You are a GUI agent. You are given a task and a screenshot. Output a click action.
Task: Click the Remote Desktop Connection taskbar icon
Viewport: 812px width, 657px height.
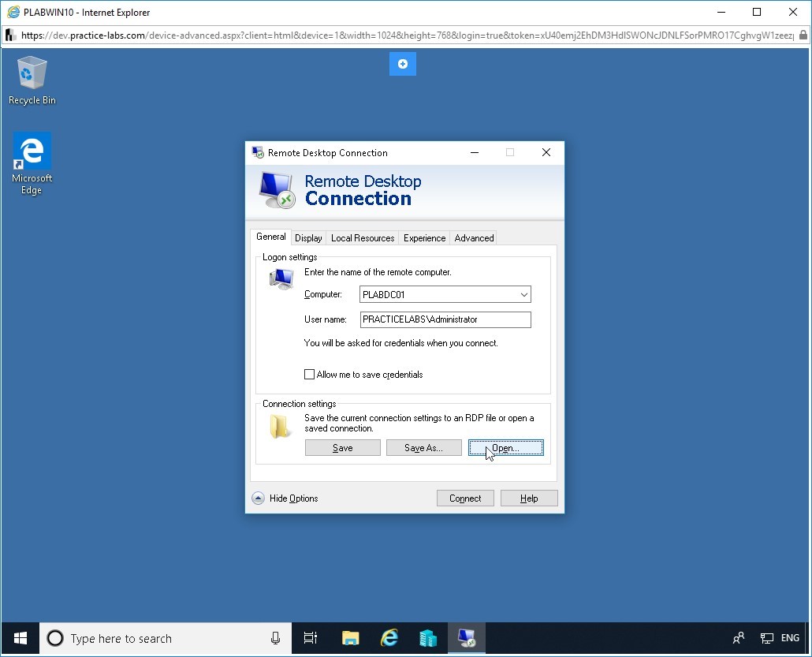[x=467, y=638]
